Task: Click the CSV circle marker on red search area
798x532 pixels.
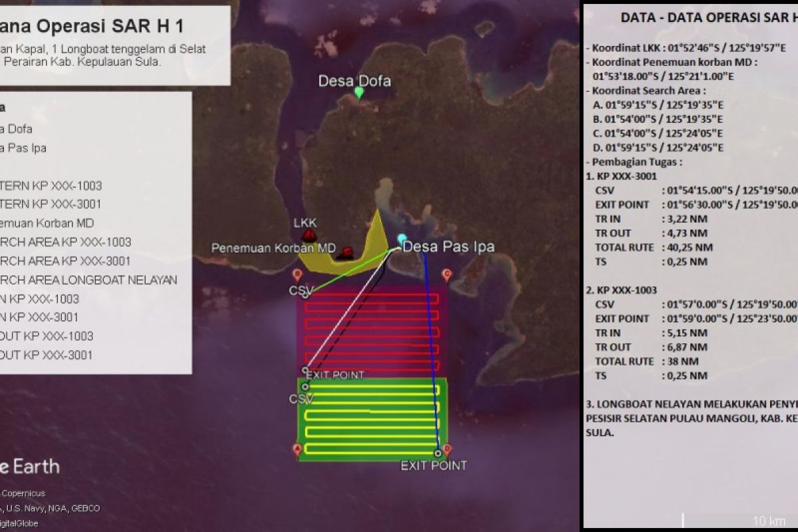Action: tap(305, 295)
